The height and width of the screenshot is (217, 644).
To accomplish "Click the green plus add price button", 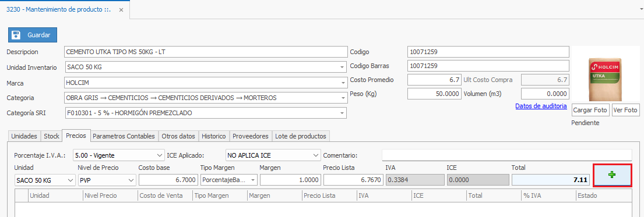I will [x=612, y=175].
